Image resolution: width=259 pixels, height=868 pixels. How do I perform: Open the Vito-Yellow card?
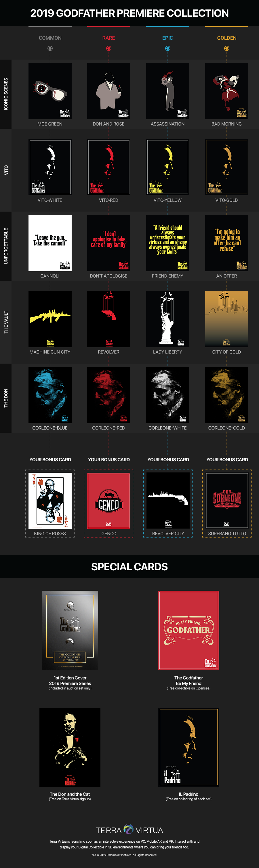pyautogui.click(x=168, y=167)
